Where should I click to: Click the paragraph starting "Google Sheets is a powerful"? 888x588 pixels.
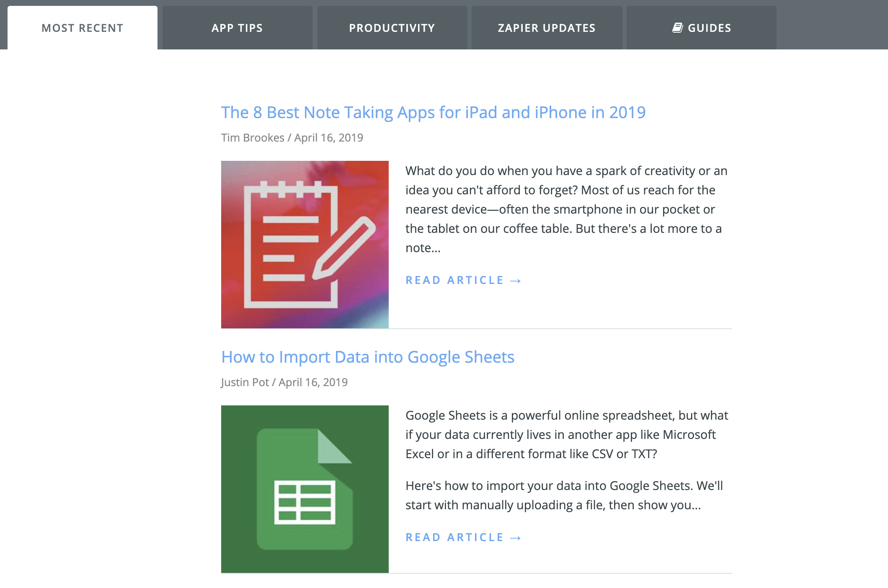coord(567,434)
